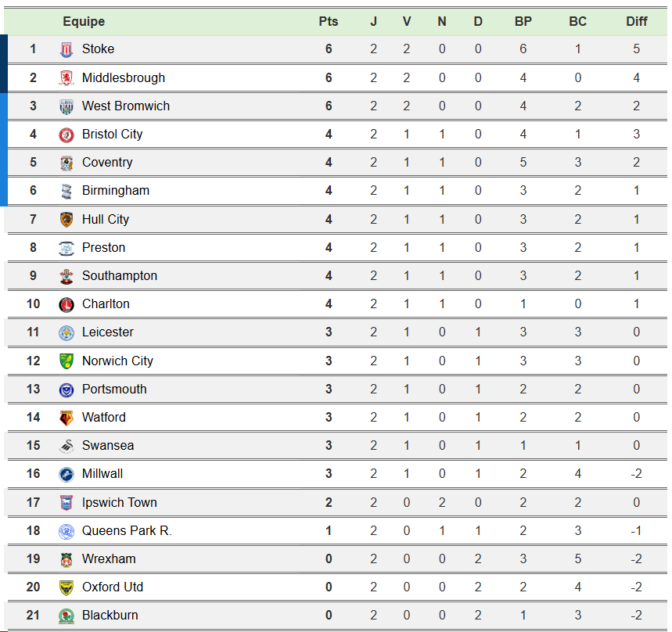Viewport: 672px width, 632px height.
Task: Click the Bristol City club crest
Action: coord(66,135)
